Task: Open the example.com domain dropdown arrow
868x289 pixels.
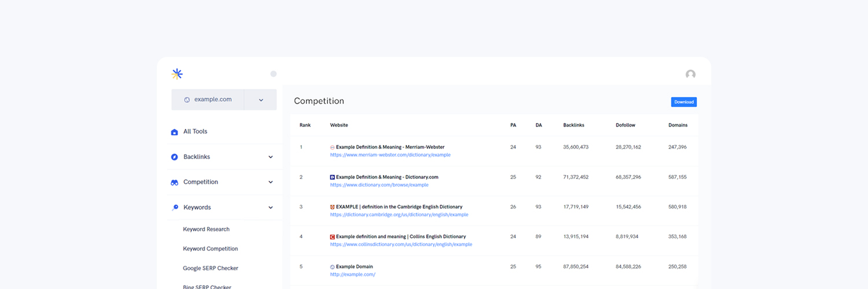Action: tap(261, 100)
